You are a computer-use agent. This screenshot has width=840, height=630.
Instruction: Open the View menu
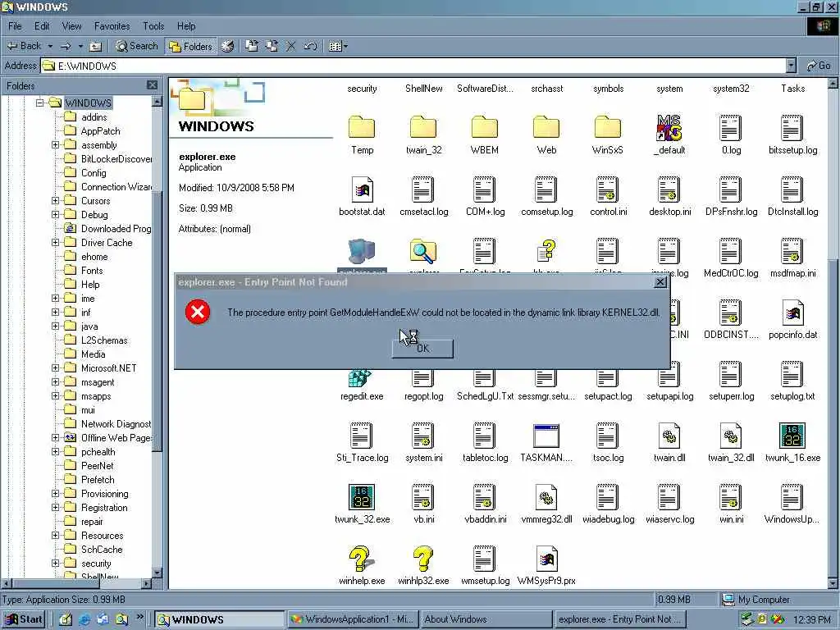(72, 25)
